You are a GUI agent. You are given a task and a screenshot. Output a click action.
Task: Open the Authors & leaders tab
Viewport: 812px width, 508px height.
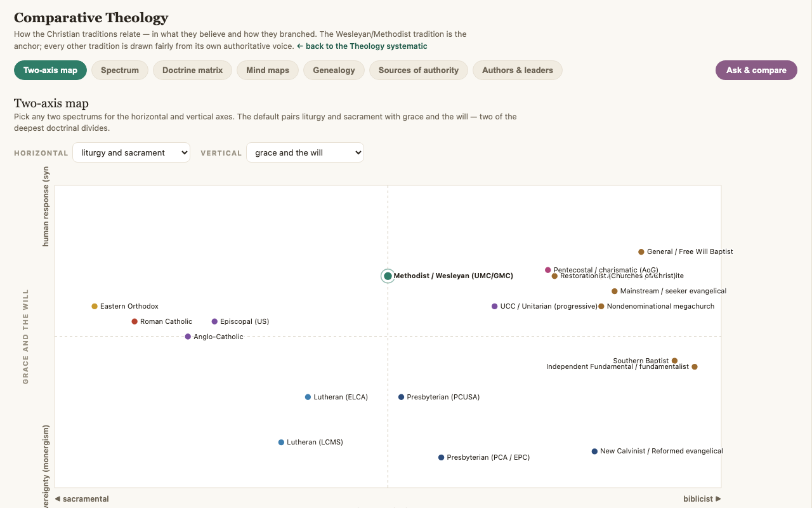pos(518,70)
